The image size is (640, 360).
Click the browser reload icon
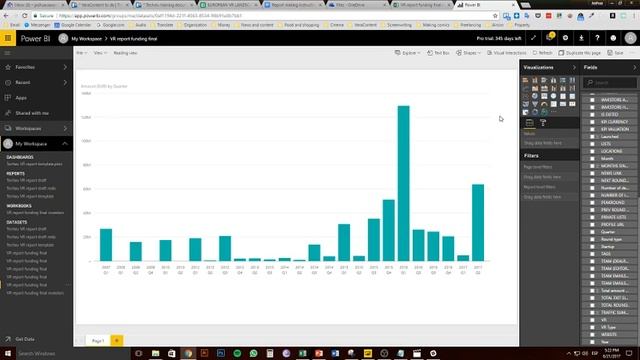click(24, 16)
